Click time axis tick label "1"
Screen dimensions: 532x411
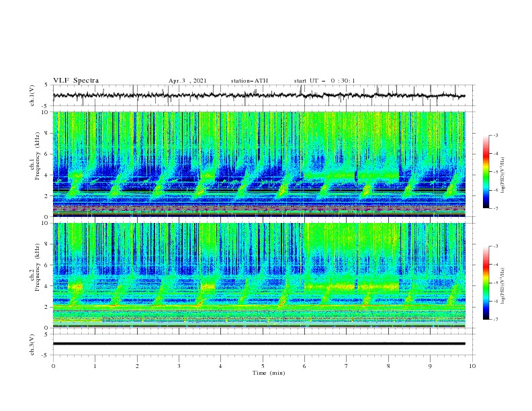click(95, 366)
